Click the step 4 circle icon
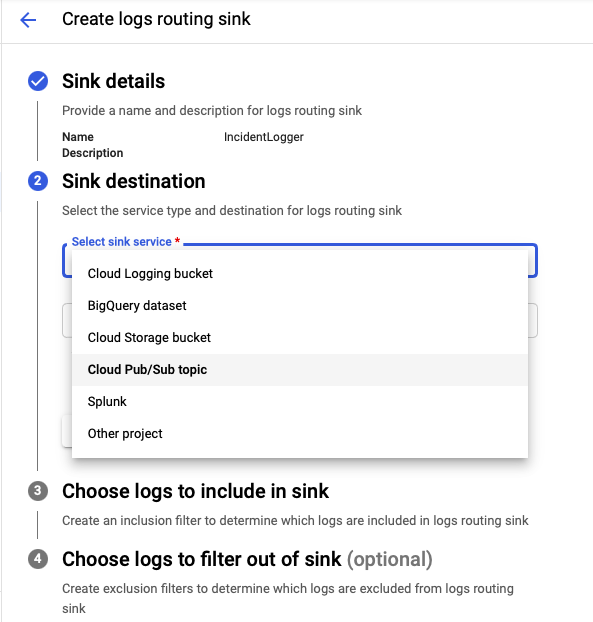This screenshot has width=593, height=622. point(38,559)
